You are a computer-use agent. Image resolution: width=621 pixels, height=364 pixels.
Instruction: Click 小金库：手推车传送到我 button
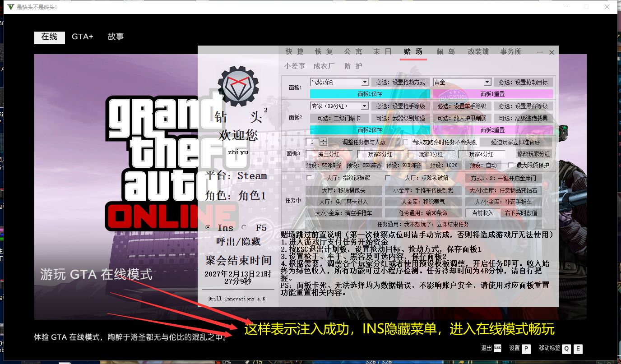click(423, 190)
